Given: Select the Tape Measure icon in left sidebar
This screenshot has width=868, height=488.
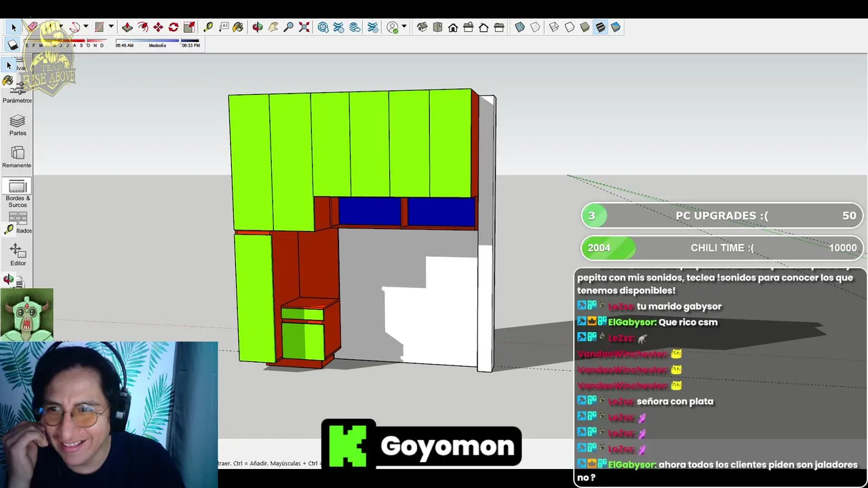Looking at the screenshot, I should pos(9,230).
